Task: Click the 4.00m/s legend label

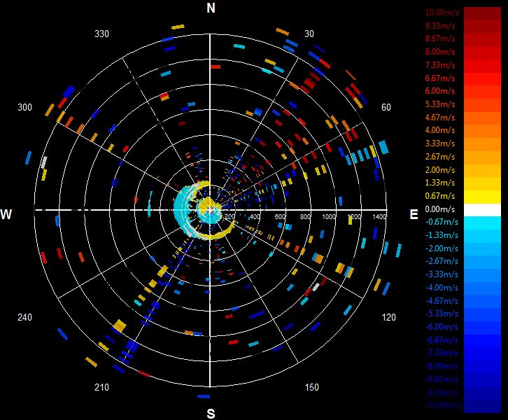Action: click(440, 130)
